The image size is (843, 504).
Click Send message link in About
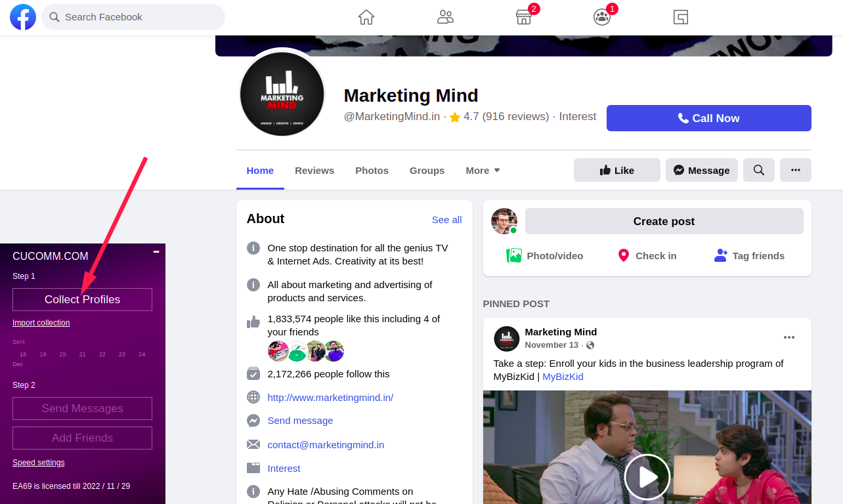pos(300,421)
